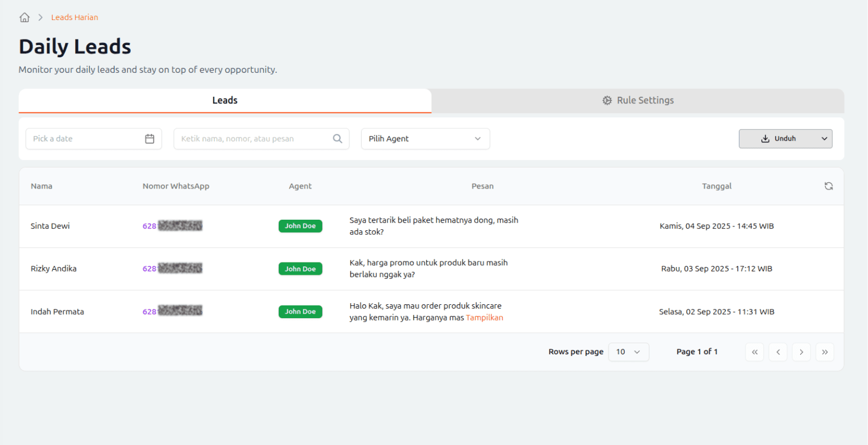Select the Leads tab
The height and width of the screenshot is (445, 868).
click(225, 101)
